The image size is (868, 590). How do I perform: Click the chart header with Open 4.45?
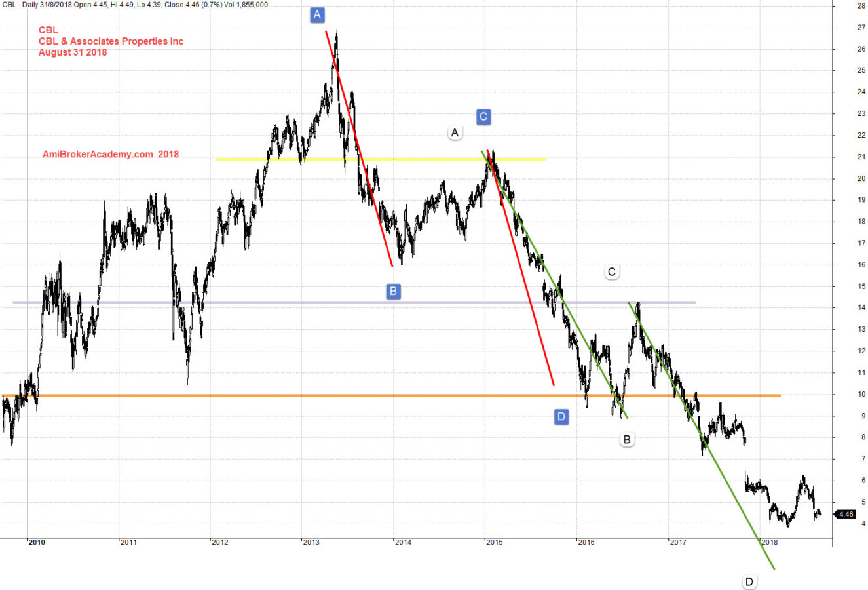point(134,5)
